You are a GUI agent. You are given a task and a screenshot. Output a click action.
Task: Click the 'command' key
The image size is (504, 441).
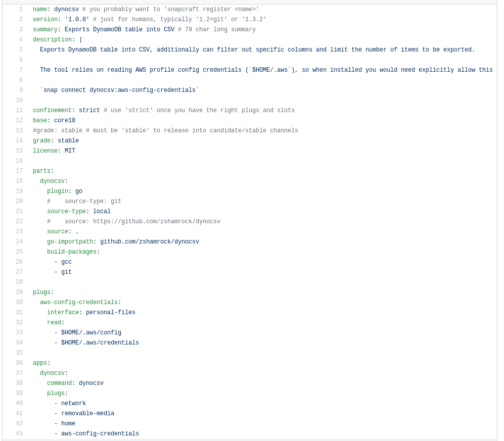tap(59, 383)
